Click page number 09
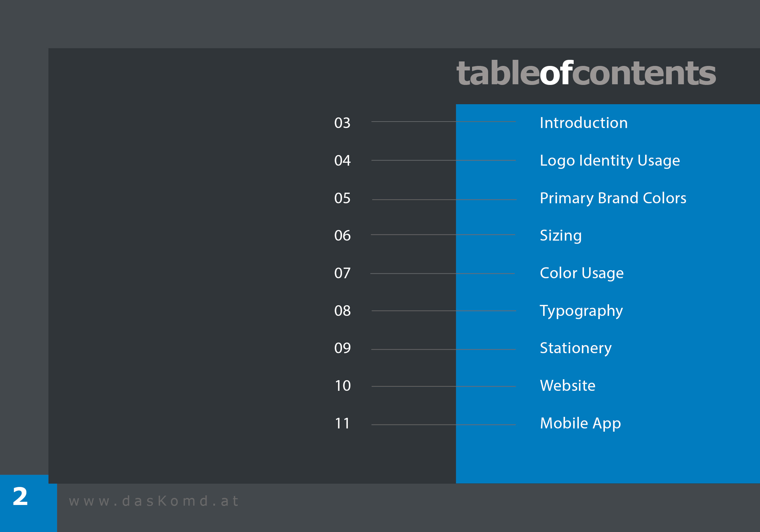 click(342, 348)
